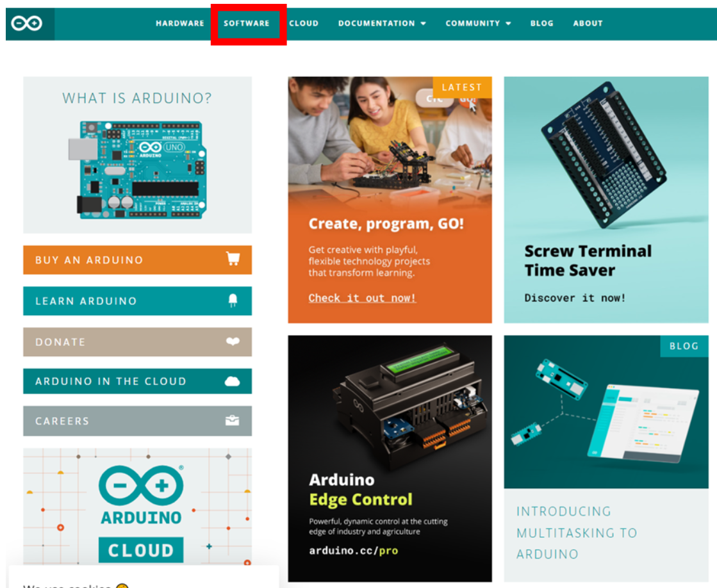Expand the Documentation dropdown arrow
The image size is (717, 588).
(424, 23)
